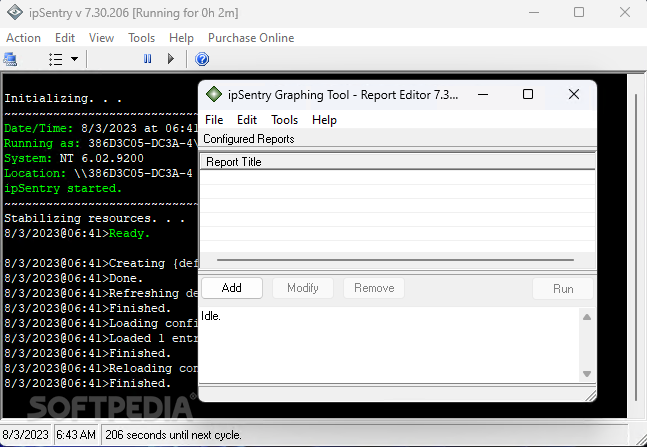This screenshot has height=447, width=647.
Task: Open Help menu in Report Editor
Action: tap(324, 120)
